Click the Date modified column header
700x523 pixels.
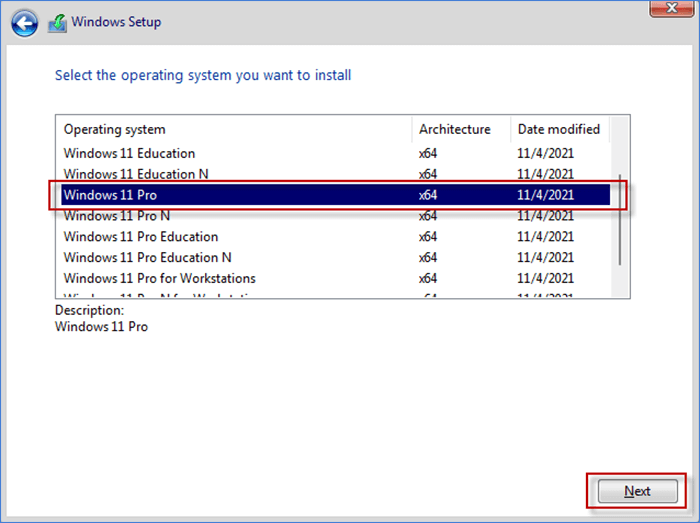(x=558, y=129)
